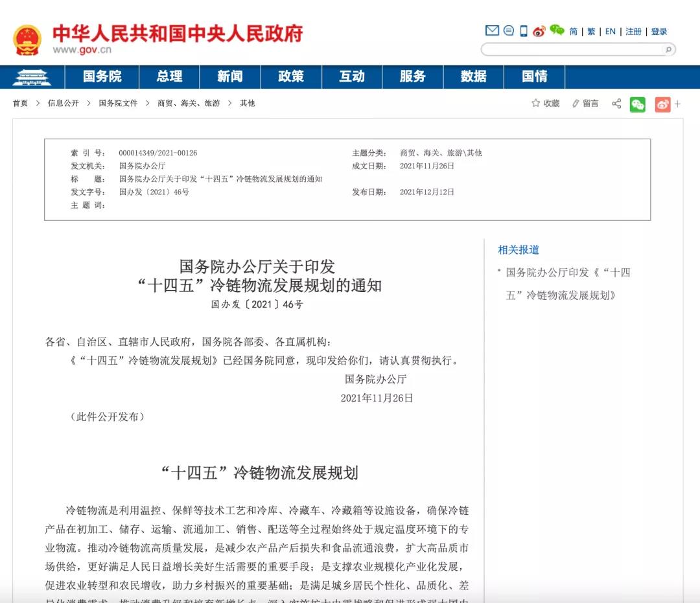Switch to 简 simplified Chinese
This screenshot has height=603, width=700.
click(573, 32)
